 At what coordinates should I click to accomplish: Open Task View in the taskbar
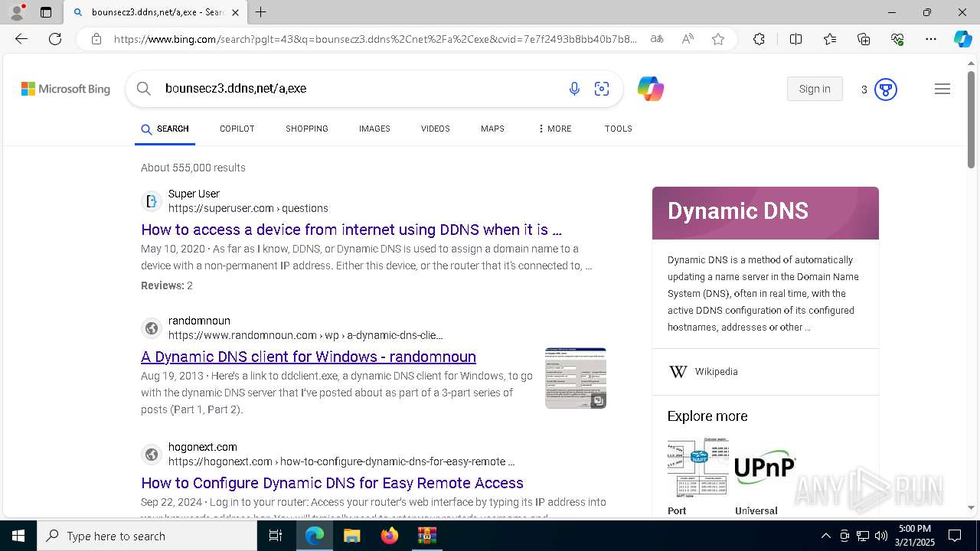pos(276,536)
